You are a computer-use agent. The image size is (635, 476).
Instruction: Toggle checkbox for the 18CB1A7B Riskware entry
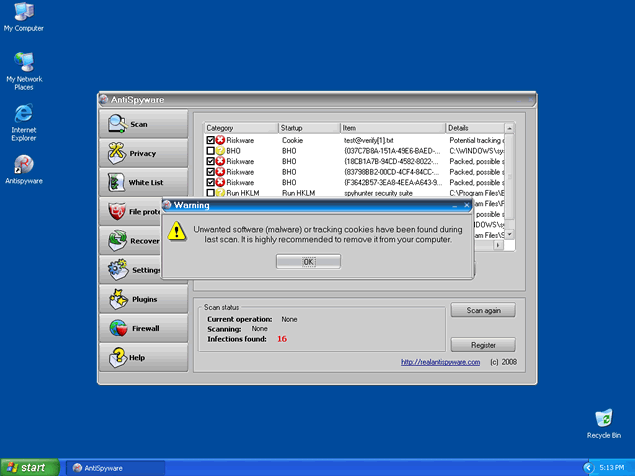coord(210,161)
